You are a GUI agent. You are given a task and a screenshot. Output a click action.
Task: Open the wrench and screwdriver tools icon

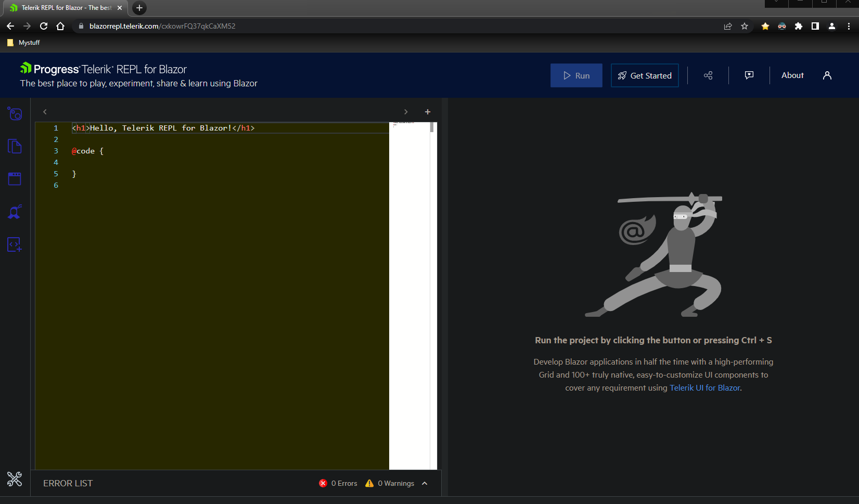(15, 479)
